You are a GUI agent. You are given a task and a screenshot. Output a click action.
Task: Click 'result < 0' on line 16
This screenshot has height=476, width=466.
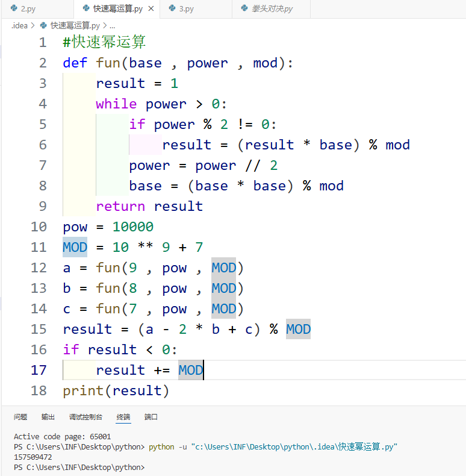point(129,349)
